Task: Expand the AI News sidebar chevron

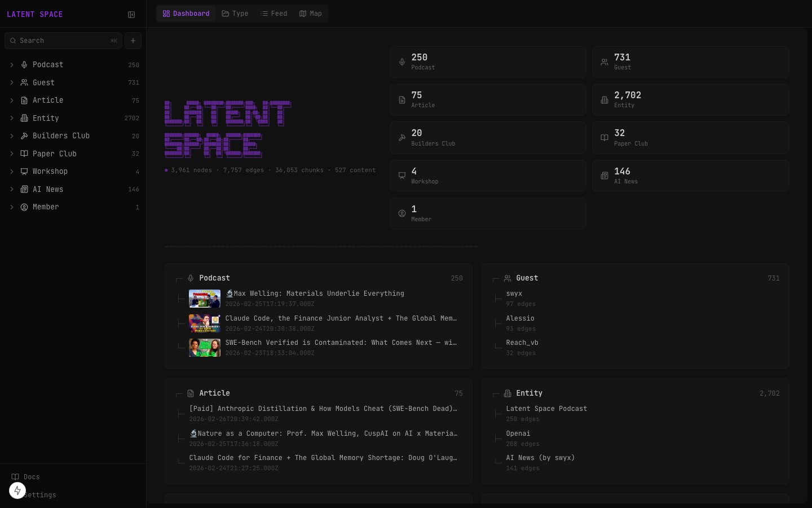Action: tap(12, 189)
